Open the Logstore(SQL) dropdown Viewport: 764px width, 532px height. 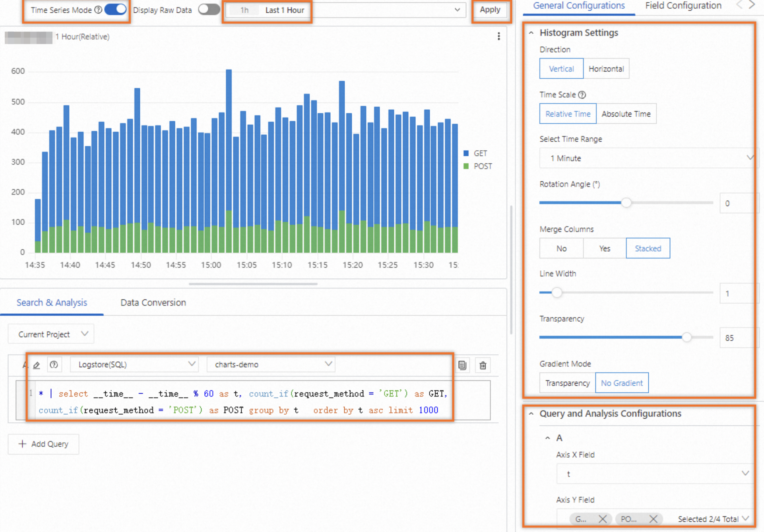(135, 364)
